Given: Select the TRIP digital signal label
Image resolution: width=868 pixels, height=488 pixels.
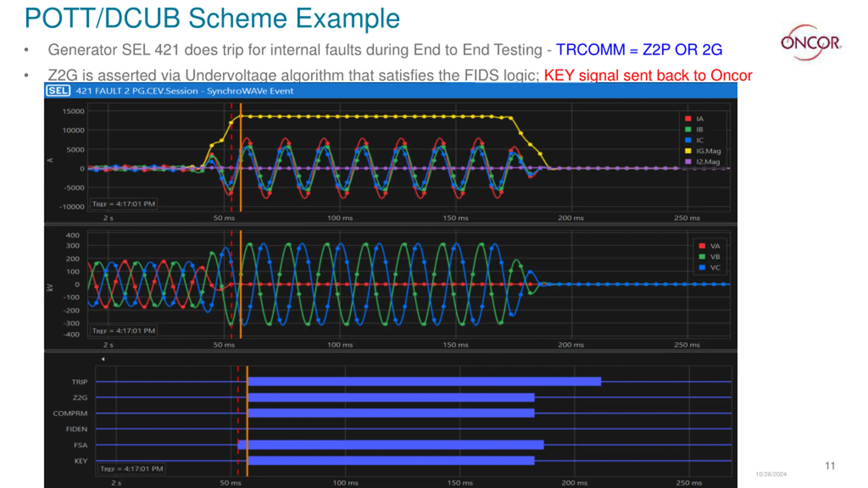Looking at the screenshot, I should pos(80,382).
